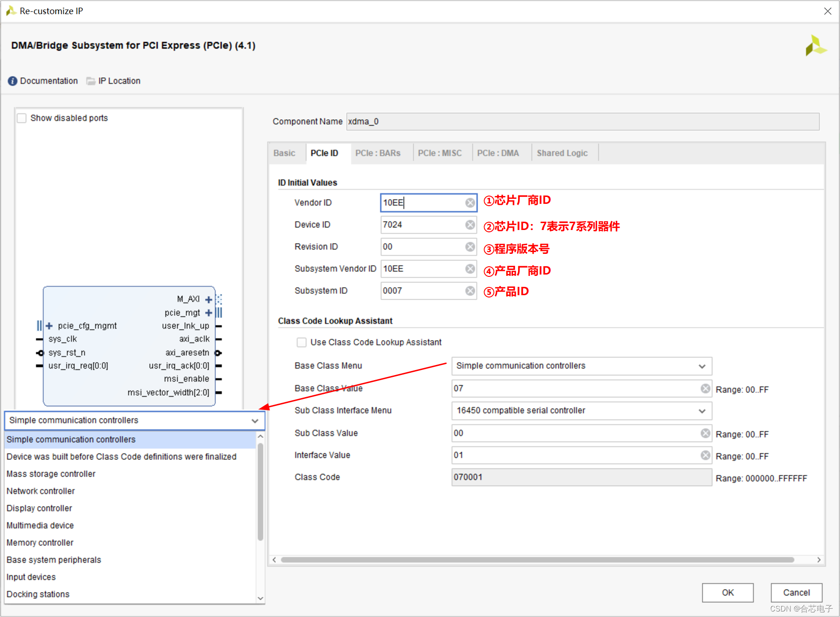Open the Sub Class Interface Menu dropdown
The width and height of the screenshot is (840, 617).
click(581, 411)
